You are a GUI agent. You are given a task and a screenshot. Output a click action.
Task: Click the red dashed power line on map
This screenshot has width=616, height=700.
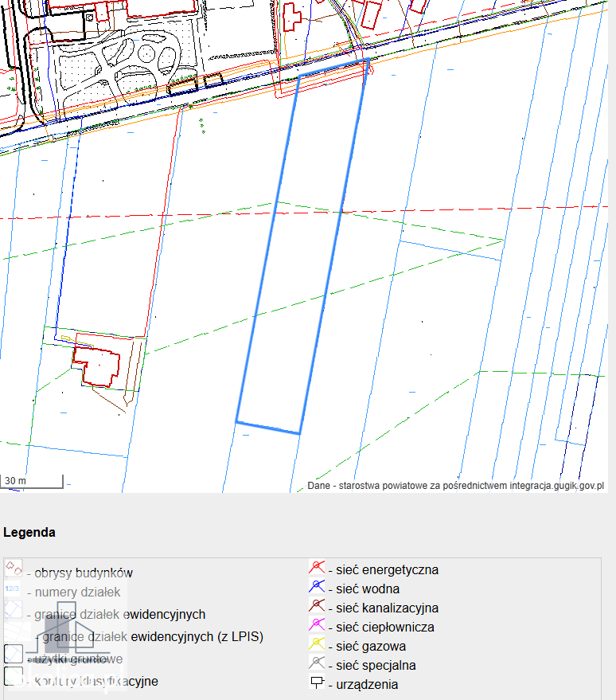tap(303, 212)
